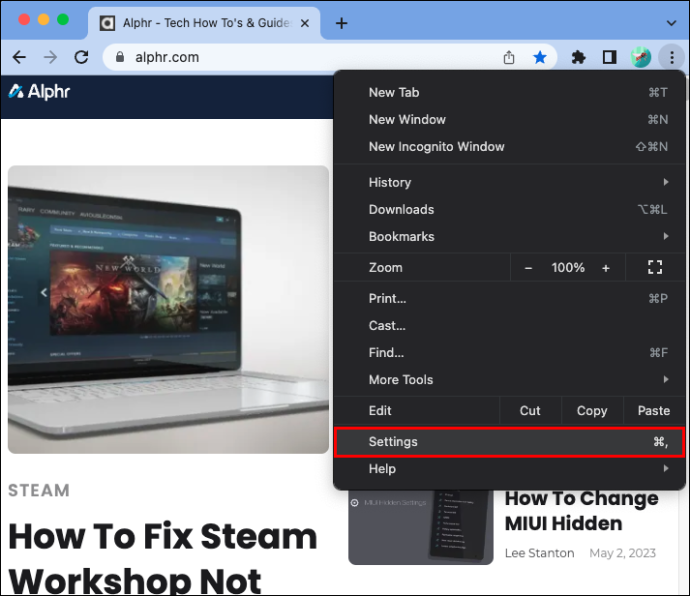Select Print... from the menu
This screenshot has width=690, height=596.
[509, 298]
